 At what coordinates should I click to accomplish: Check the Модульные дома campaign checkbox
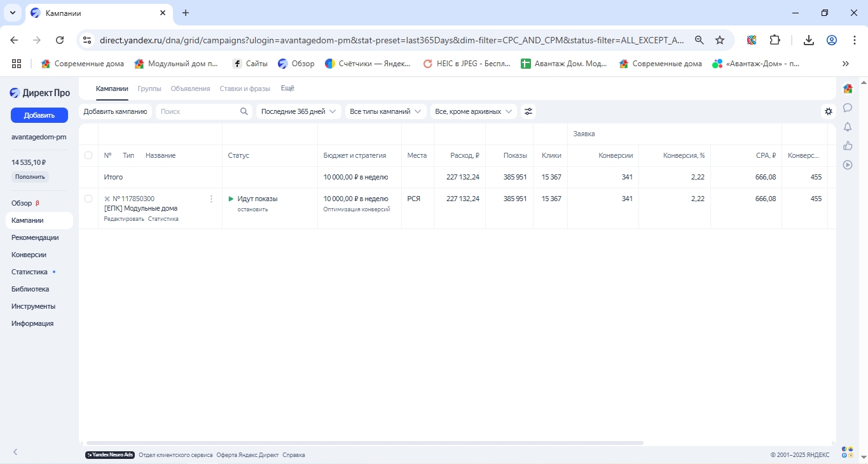pyautogui.click(x=88, y=199)
